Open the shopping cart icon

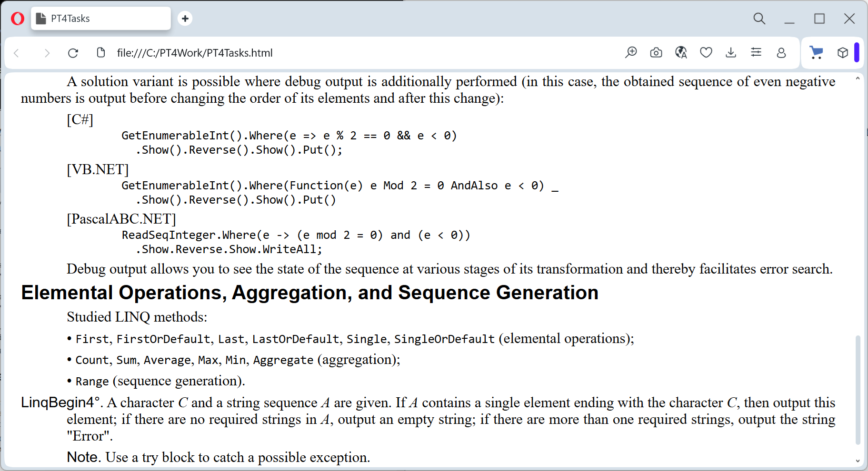coord(816,52)
